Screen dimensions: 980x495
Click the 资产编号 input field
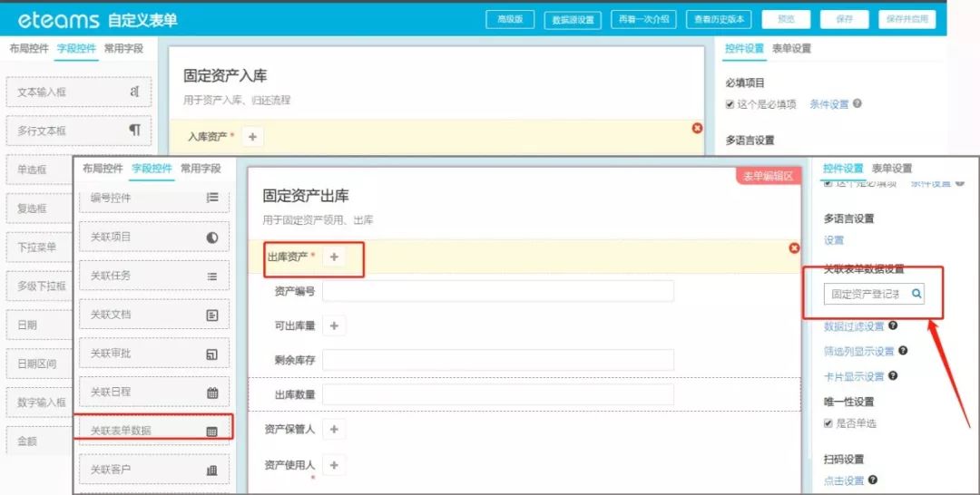tap(497, 291)
